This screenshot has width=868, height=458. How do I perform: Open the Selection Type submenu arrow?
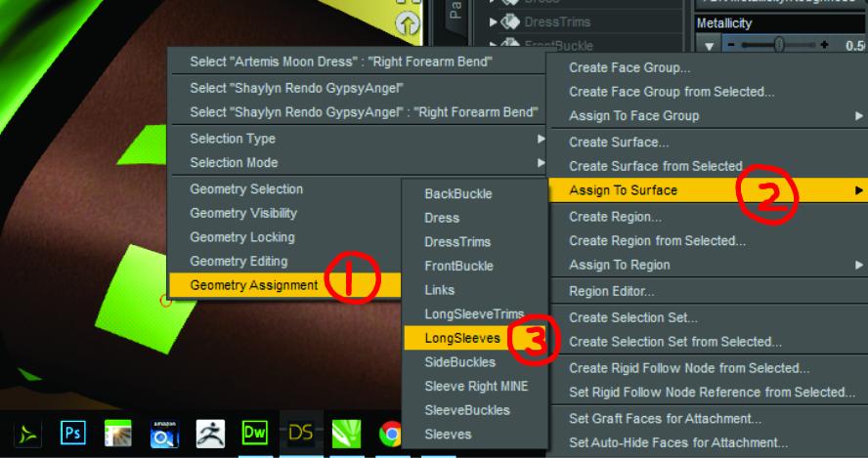pyautogui.click(x=541, y=139)
